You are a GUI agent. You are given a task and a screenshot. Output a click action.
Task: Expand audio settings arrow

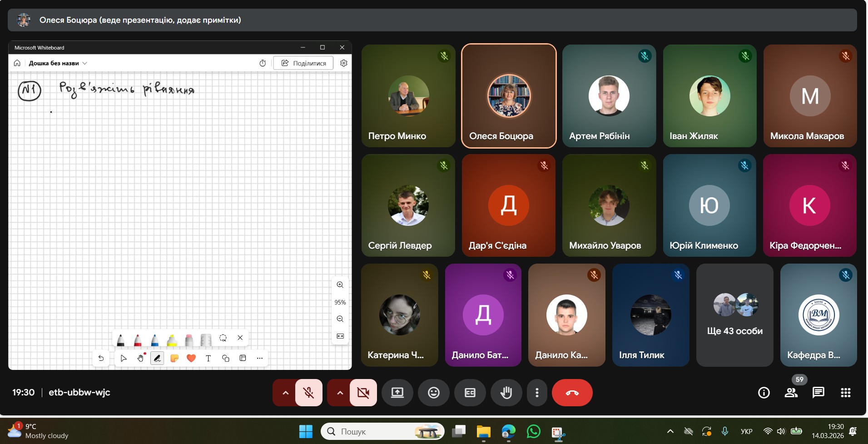[285, 393]
